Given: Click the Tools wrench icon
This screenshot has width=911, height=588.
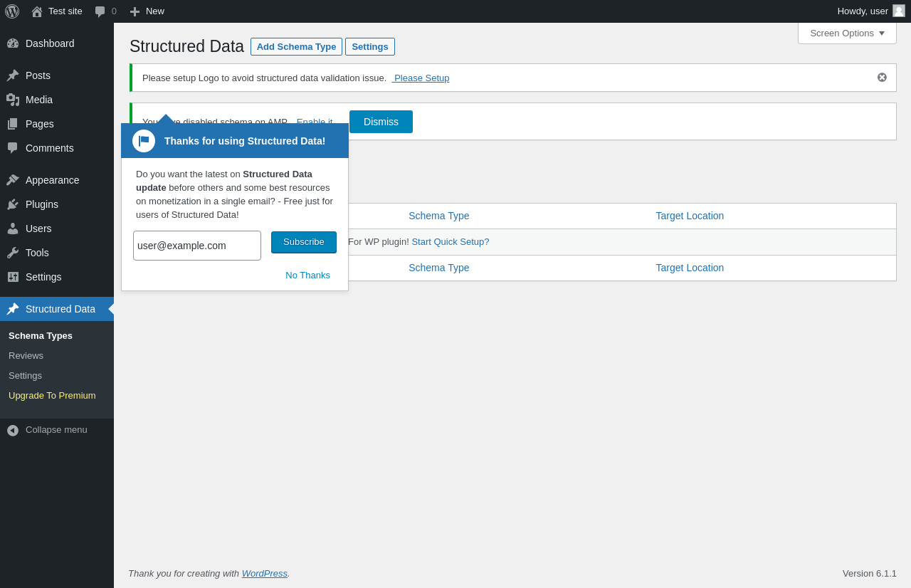Looking at the screenshot, I should coord(13,253).
